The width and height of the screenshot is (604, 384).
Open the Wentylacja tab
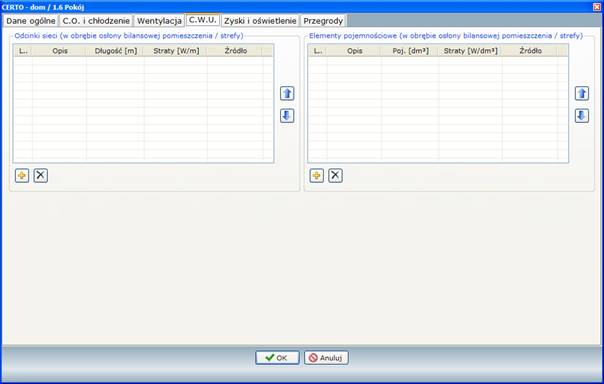(159, 21)
